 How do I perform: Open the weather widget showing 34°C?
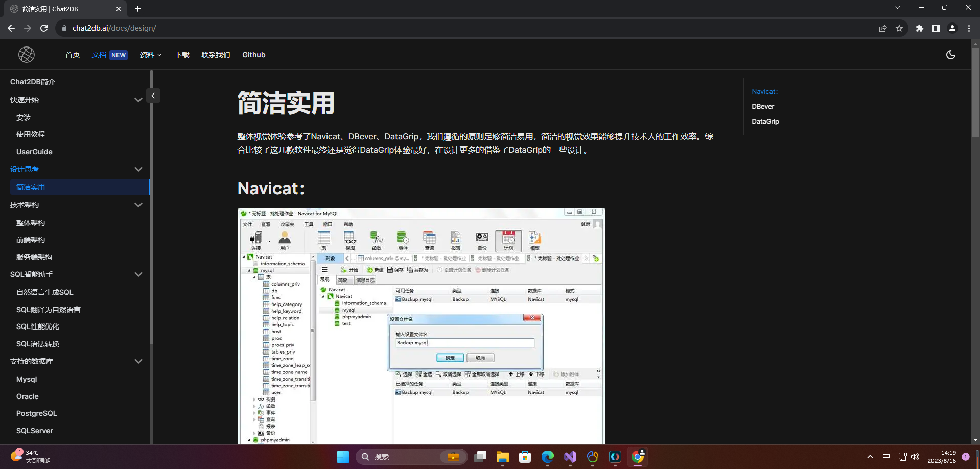click(x=31, y=457)
